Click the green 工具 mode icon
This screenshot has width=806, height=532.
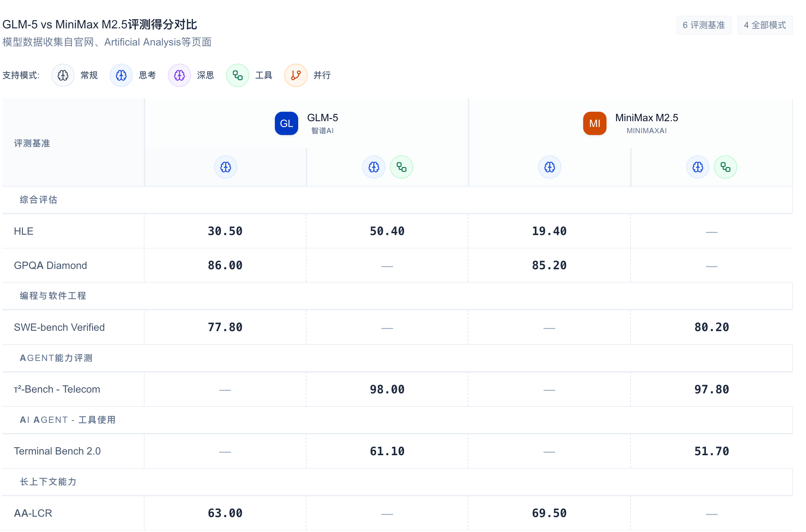coord(238,75)
